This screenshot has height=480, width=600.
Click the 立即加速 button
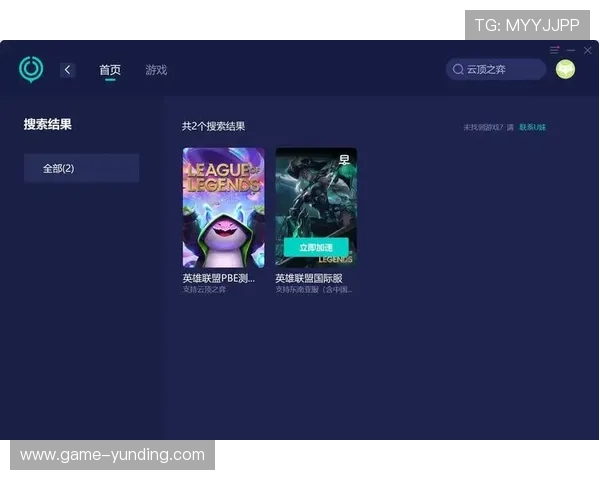[316, 247]
